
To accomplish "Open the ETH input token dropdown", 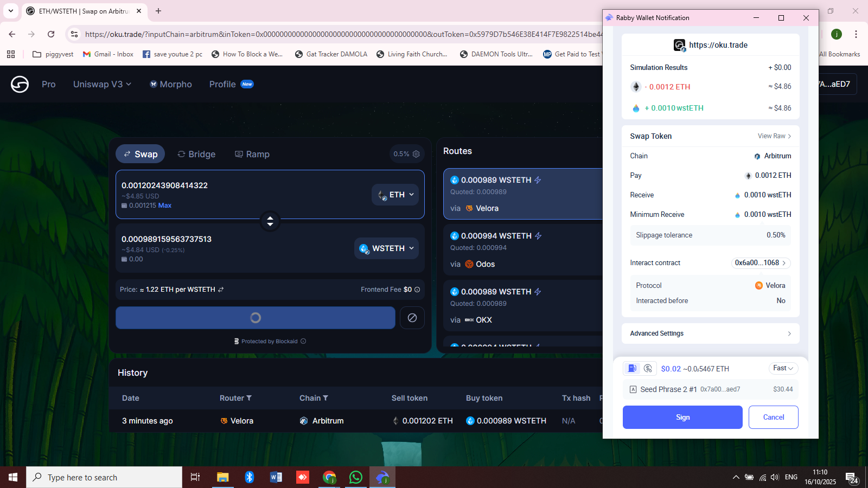I will point(395,195).
